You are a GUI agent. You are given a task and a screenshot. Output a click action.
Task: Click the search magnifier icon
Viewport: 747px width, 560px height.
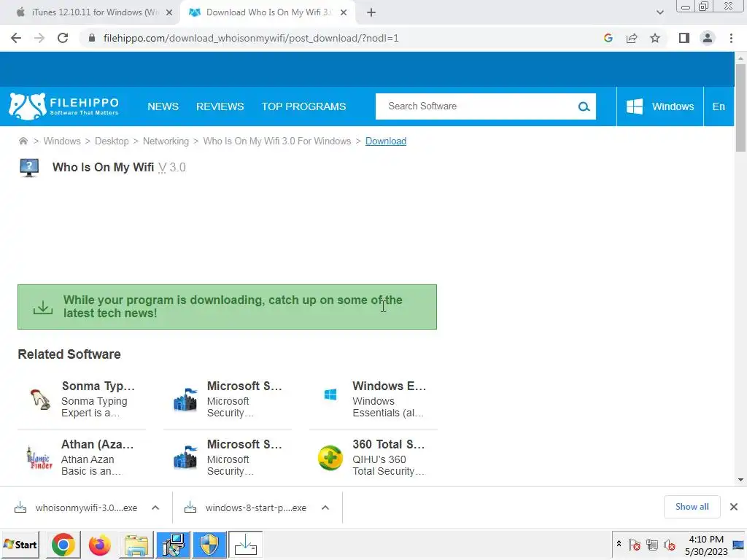click(584, 106)
